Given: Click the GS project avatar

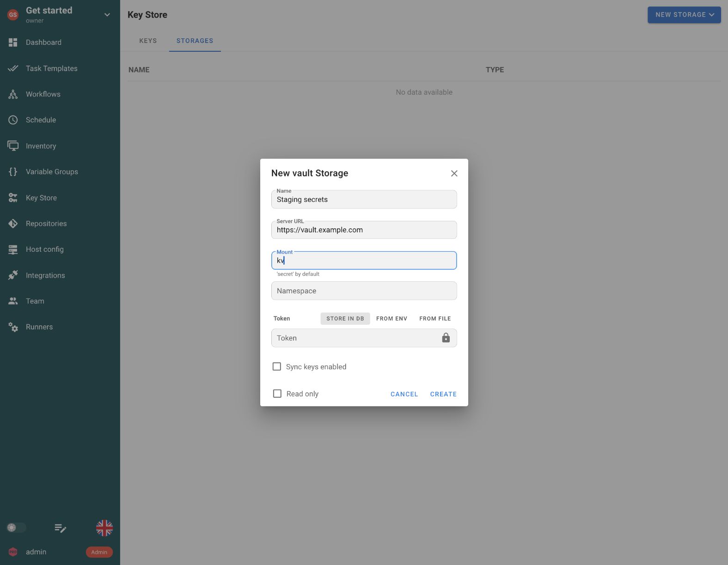Looking at the screenshot, I should [13, 15].
